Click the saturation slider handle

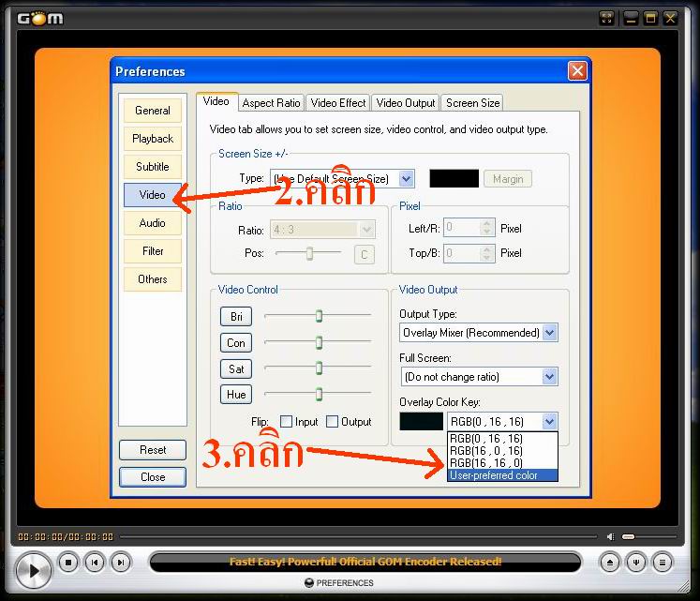point(319,368)
